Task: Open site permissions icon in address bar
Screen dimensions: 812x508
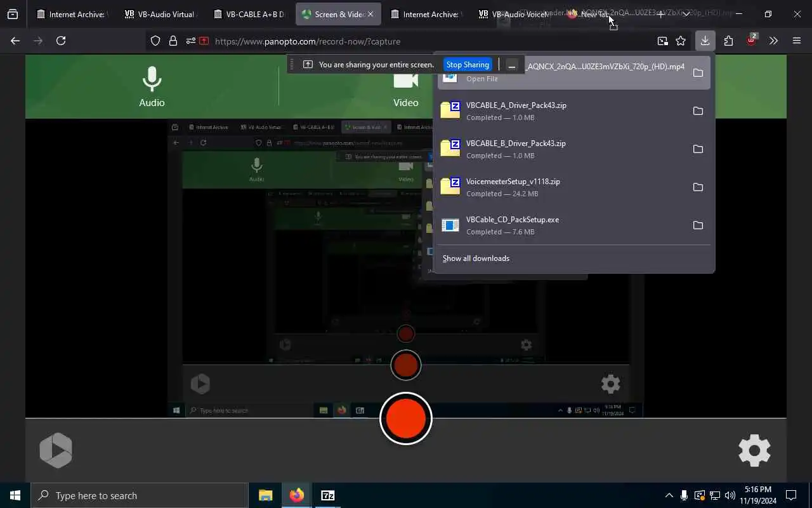Action: tap(190, 41)
